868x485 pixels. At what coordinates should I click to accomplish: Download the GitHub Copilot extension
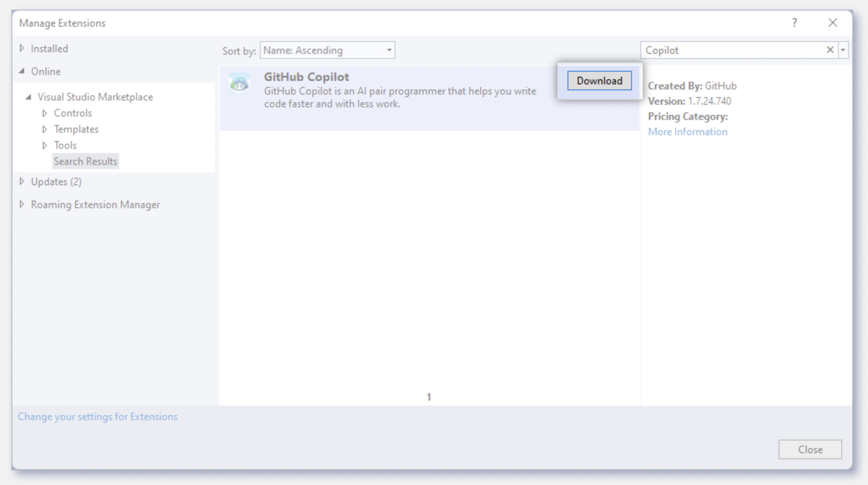point(599,81)
